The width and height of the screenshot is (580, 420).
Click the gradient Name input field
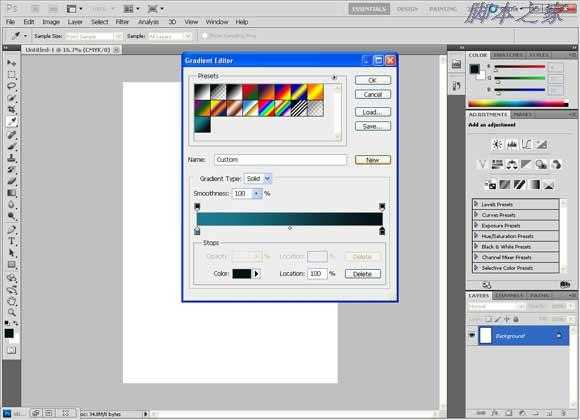pos(280,159)
